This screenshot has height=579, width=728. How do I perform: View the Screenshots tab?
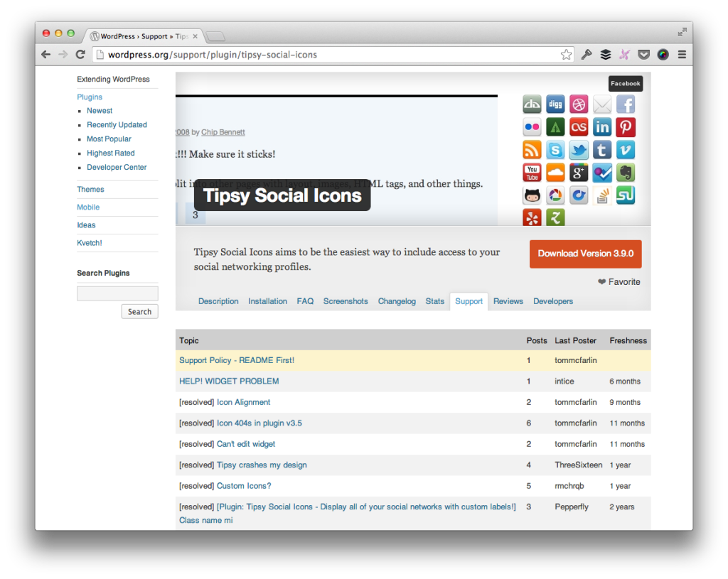click(x=346, y=301)
